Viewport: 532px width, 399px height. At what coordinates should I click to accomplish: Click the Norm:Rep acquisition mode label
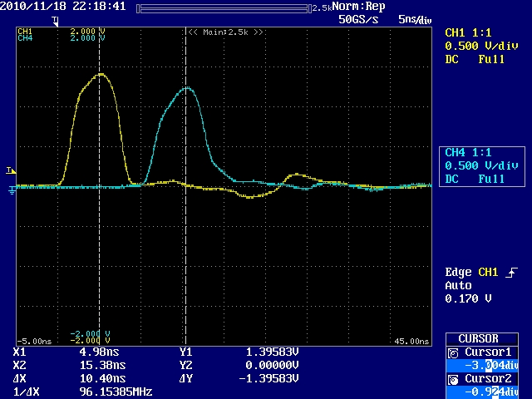[x=358, y=7]
